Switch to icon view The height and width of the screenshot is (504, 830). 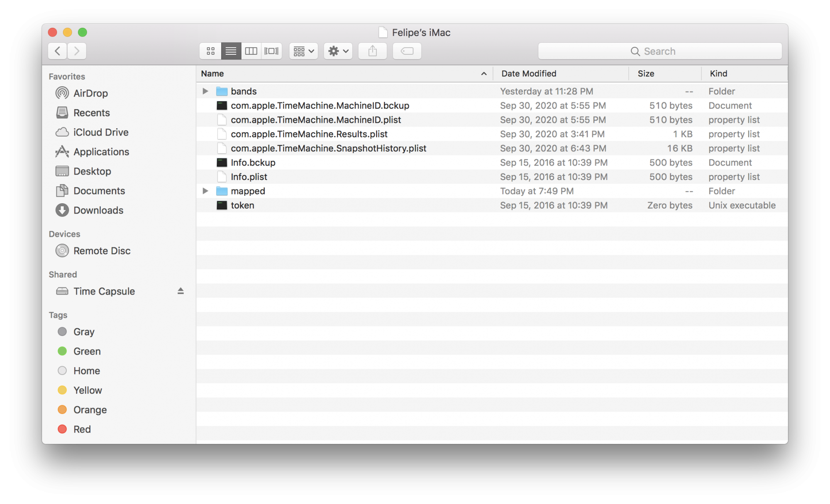(x=210, y=51)
